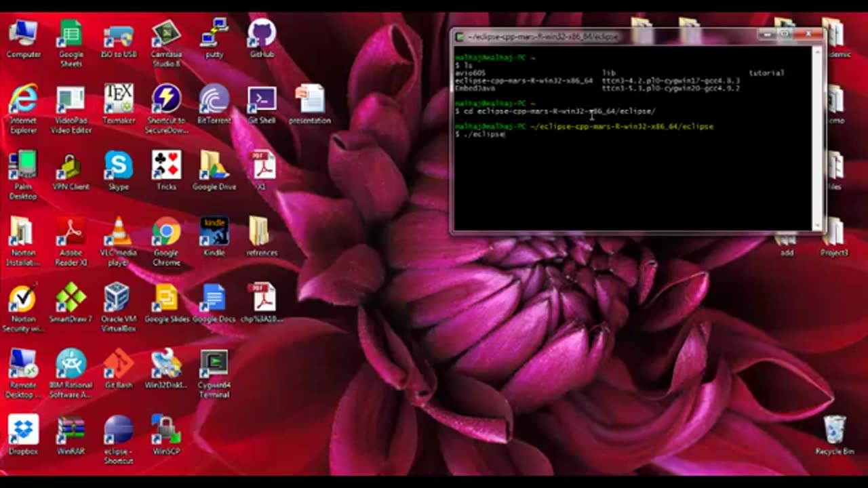
Task: Open the Norton Security icon
Action: coord(23,308)
